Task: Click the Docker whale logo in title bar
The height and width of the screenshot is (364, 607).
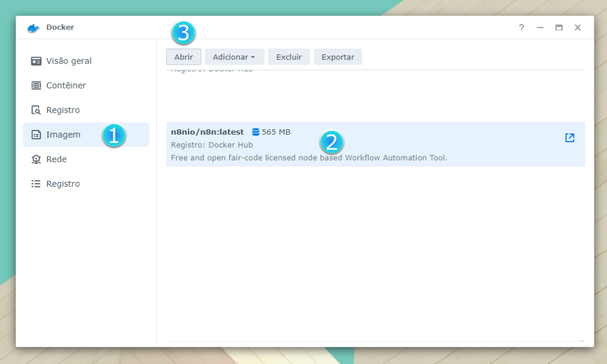Action: tap(33, 28)
